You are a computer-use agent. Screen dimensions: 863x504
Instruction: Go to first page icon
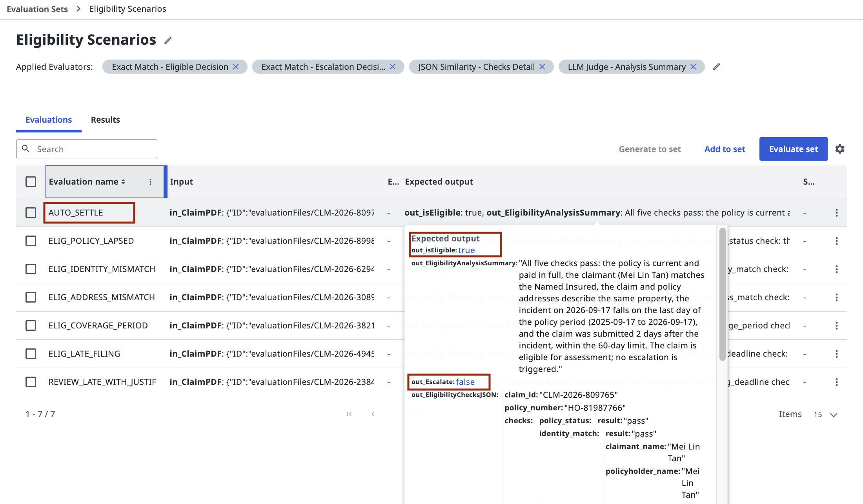[349, 414]
